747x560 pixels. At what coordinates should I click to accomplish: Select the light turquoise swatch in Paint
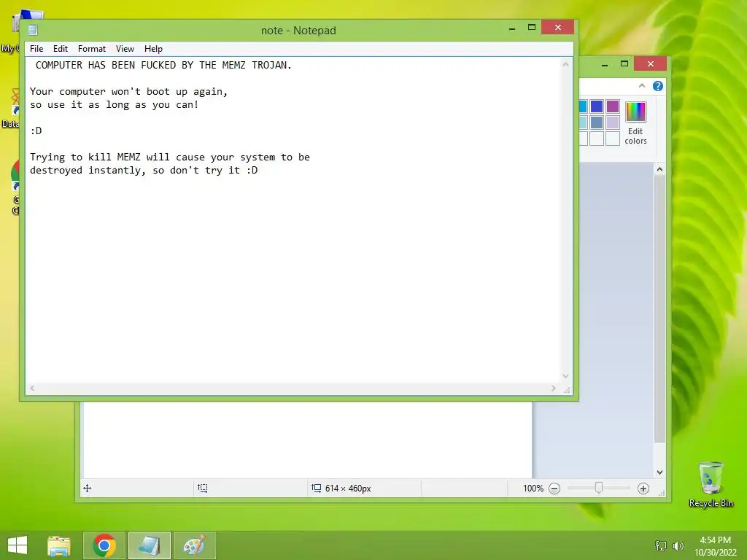tap(583, 122)
